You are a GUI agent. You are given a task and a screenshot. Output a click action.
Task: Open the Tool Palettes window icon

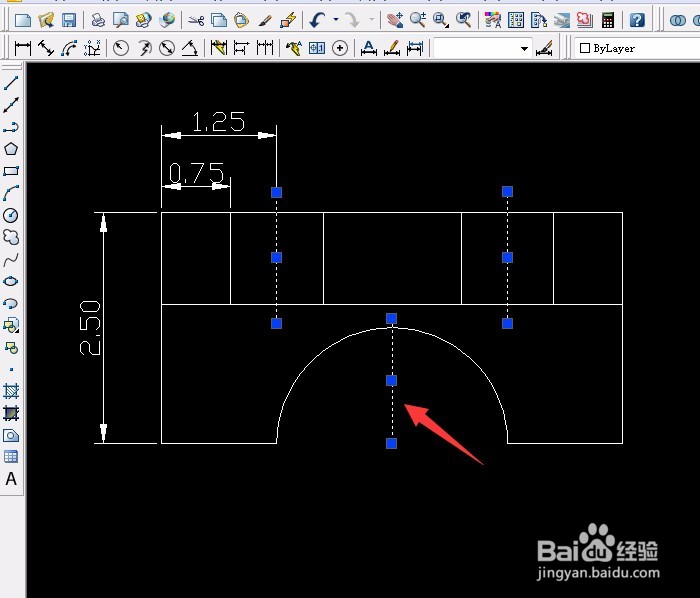(x=539, y=20)
